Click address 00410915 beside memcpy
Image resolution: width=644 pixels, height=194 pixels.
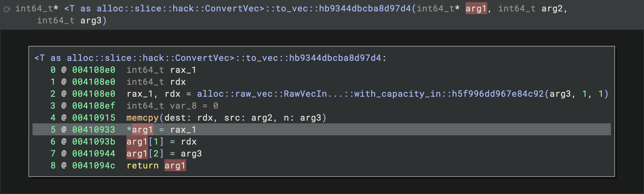click(94, 118)
